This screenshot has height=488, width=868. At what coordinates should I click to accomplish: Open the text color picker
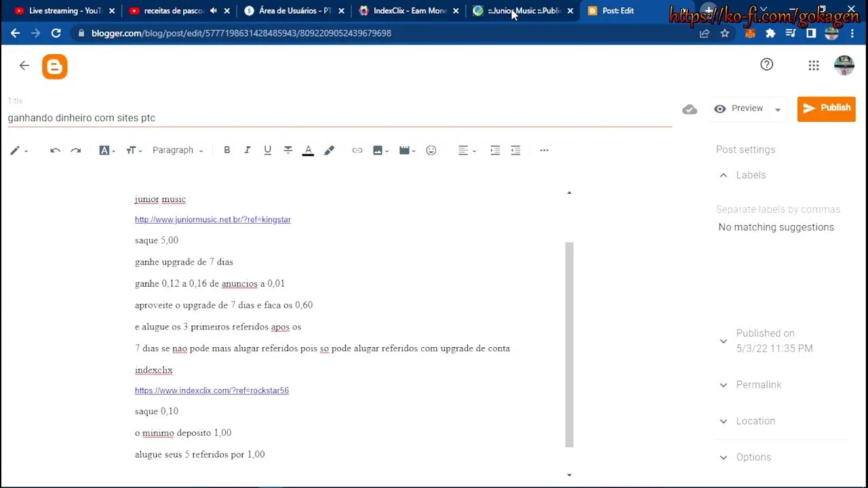[308, 150]
